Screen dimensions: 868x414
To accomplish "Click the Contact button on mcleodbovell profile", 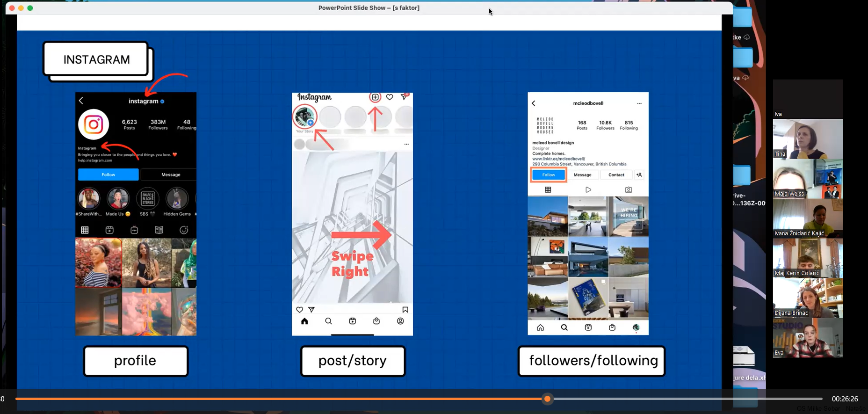I will (x=616, y=175).
